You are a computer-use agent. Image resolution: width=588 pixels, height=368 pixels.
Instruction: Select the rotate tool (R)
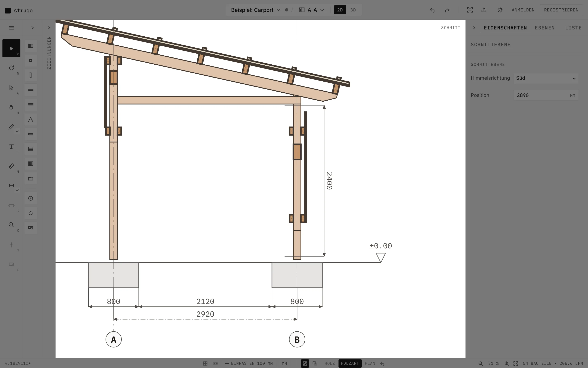[11, 68]
